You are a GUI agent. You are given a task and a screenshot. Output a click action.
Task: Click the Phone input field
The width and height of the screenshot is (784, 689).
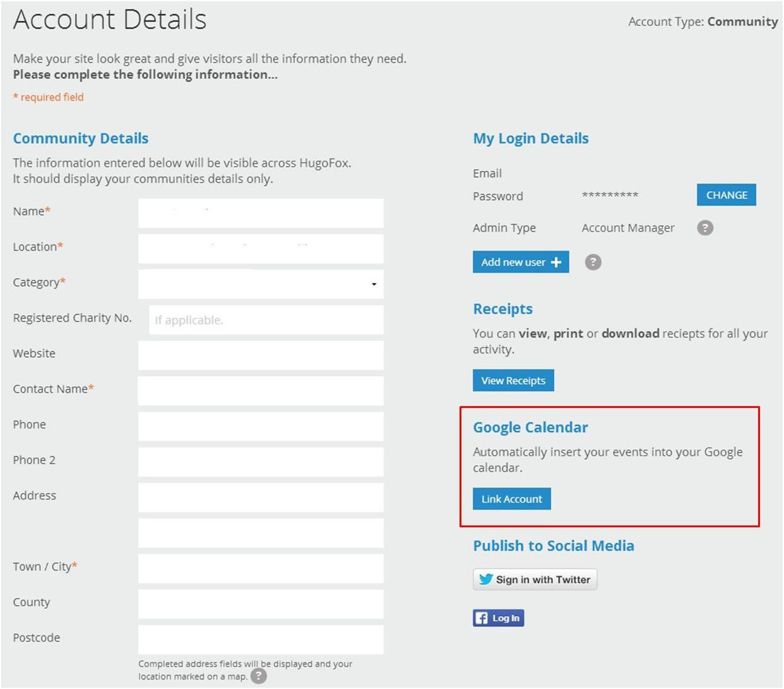pyautogui.click(x=261, y=426)
